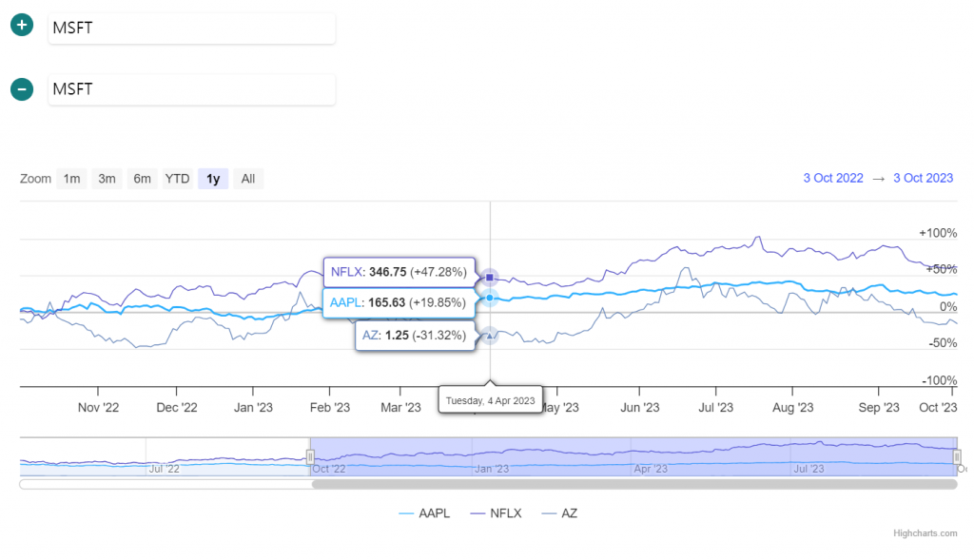
Task: Click the NFLX square data point marker
Action: (490, 278)
